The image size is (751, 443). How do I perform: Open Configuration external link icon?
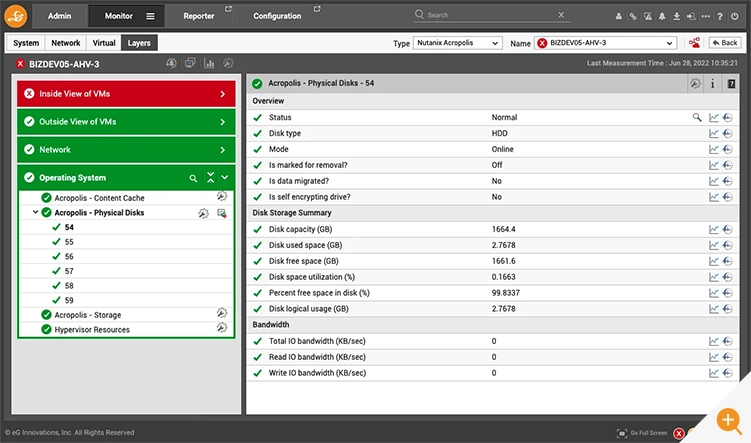[x=317, y=9]
